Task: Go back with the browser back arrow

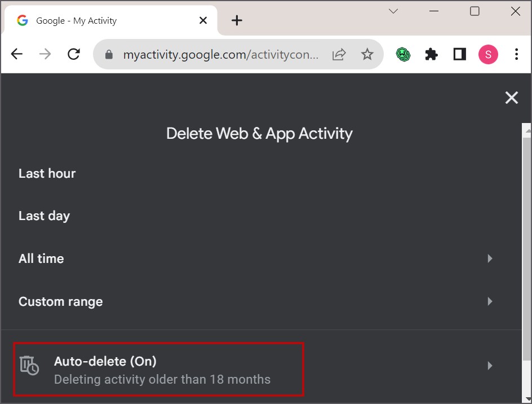Action: [x=17, y=54]
